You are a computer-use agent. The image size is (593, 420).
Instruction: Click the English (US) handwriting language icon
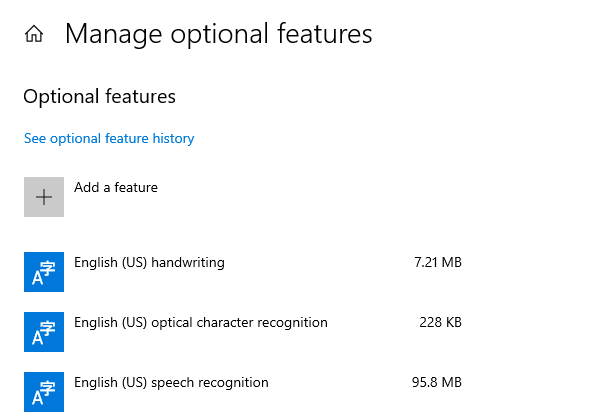pos(44,272)
